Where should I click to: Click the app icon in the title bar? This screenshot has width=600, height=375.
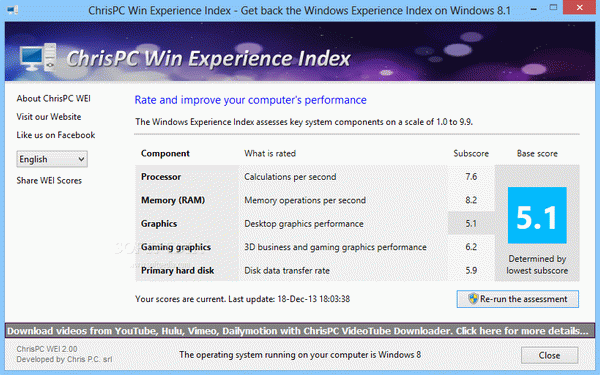(13, 9)
